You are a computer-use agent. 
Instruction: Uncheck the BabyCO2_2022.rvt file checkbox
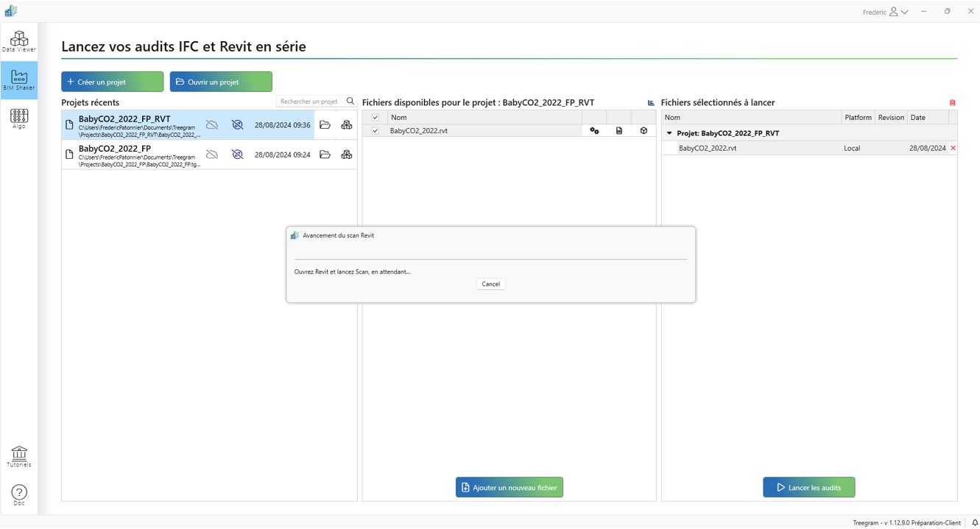376,130
